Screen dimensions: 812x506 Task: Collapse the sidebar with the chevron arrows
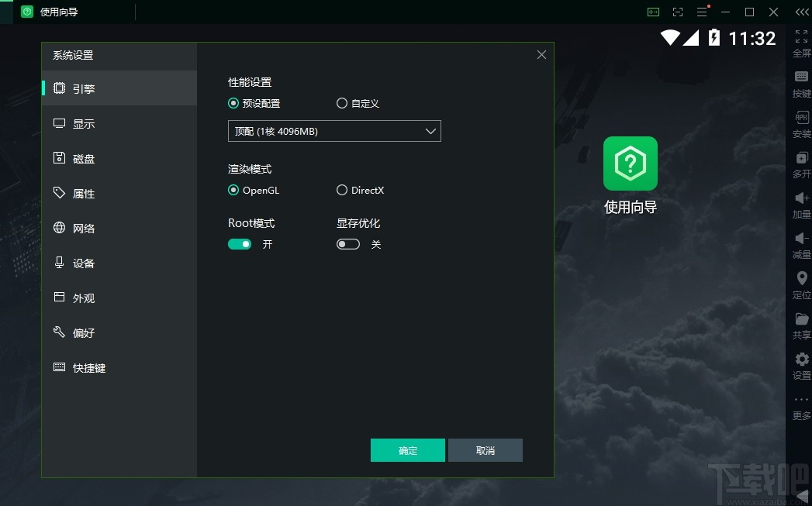[x=800, y=12]
